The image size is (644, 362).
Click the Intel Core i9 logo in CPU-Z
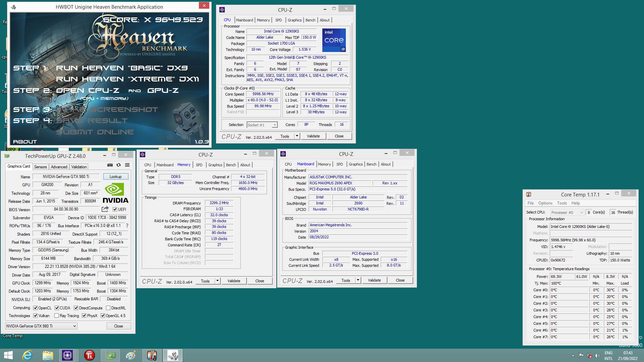pyautogui.click(x=334, y=40)
